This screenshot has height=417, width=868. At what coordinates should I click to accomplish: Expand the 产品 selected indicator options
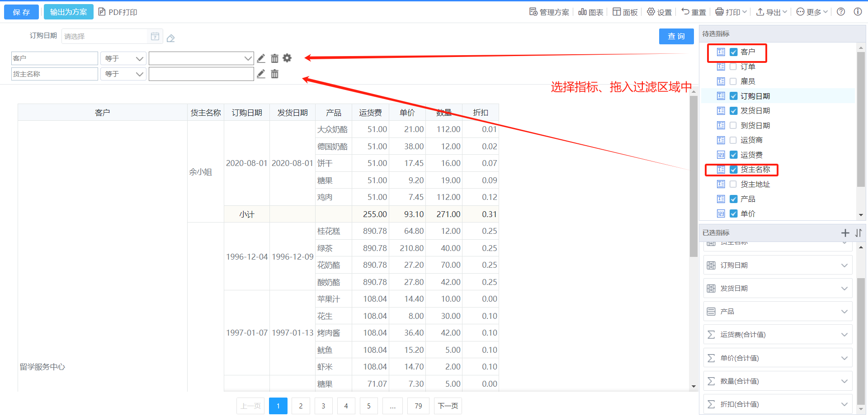[x=844, y=312]
